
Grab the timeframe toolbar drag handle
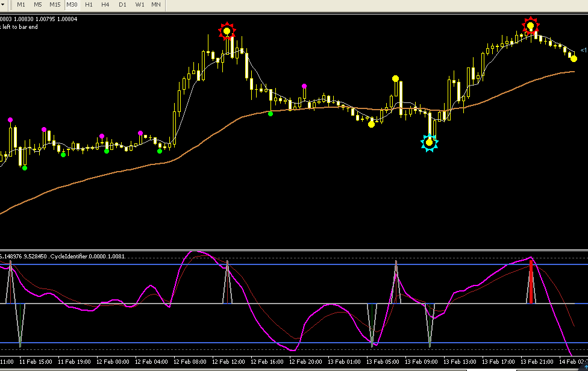click(11, 5)
